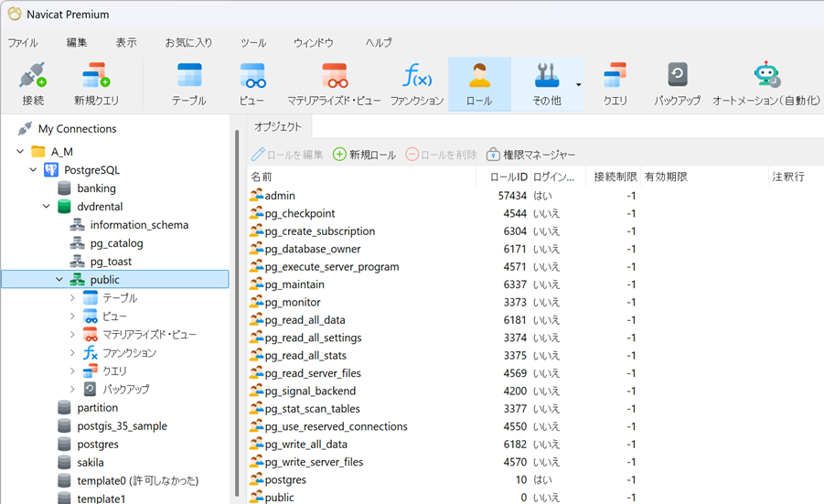Select the pg_read_all_data role row
This screenshot has width=824, height=504.
click(x=535, y=320)
